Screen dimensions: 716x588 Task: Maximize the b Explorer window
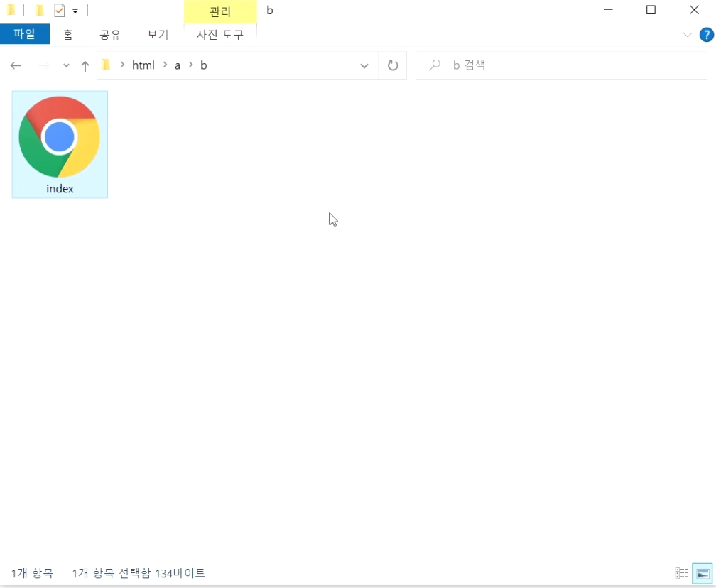coord(651,10)
